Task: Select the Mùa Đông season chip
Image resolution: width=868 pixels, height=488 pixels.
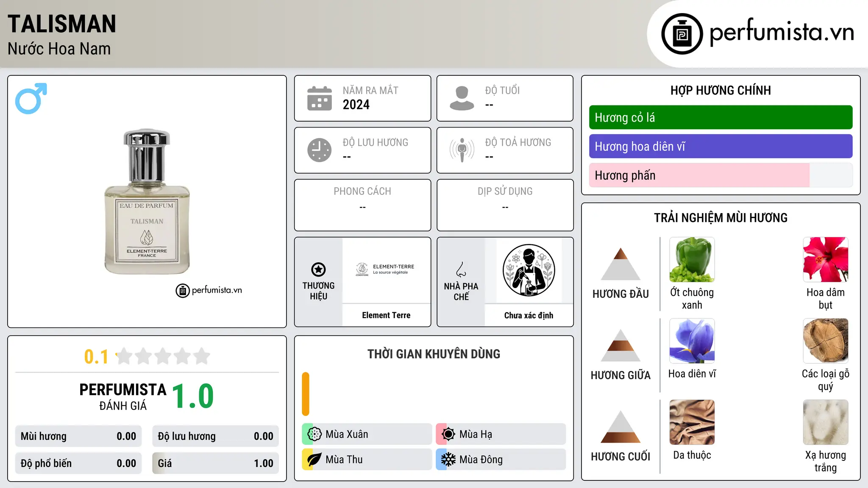Action: point(501,460)
